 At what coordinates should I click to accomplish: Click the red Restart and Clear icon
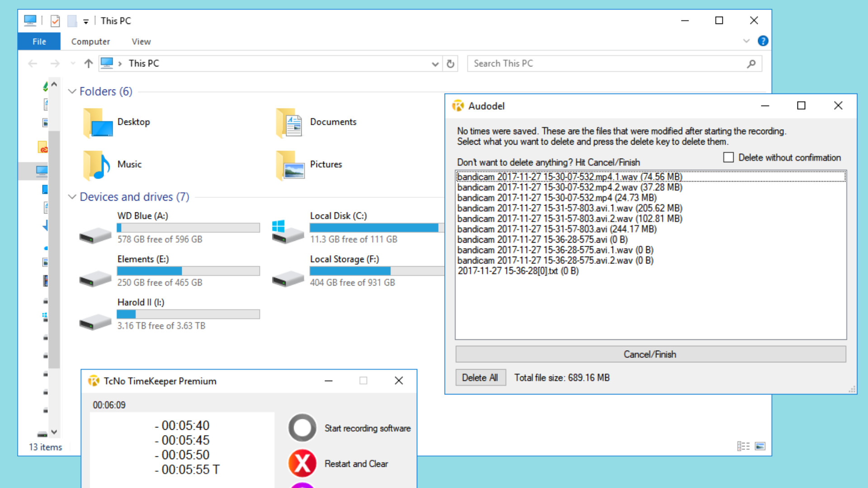[302, 463]
